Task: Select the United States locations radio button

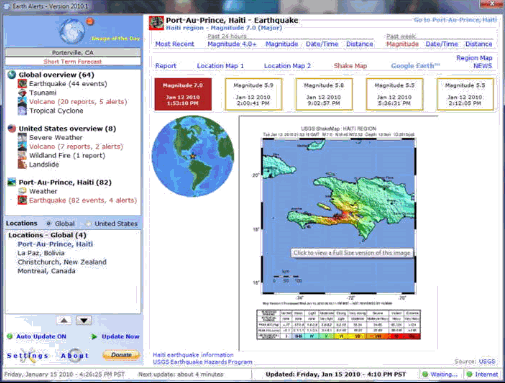Action: coord(88,223)
